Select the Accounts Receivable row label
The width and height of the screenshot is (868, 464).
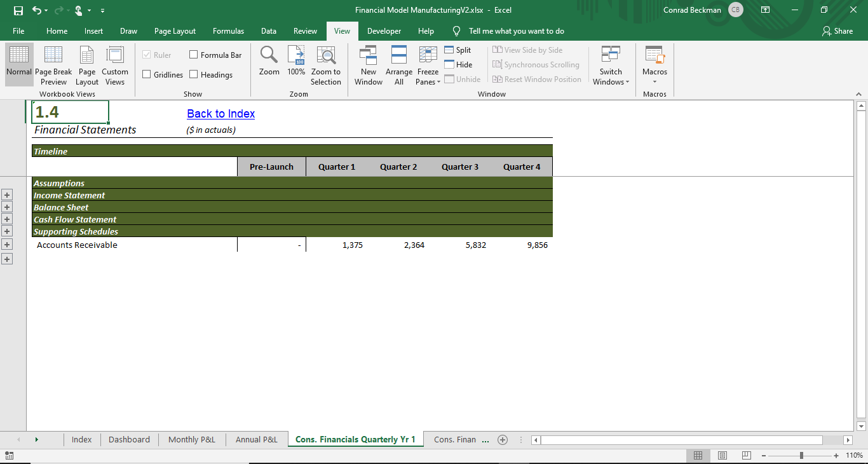coord(77,245)
